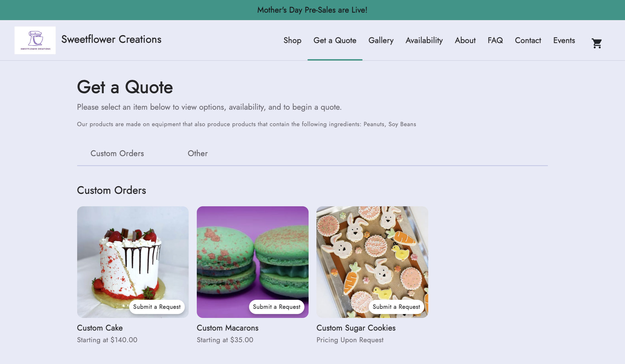The image size is (625, 364).
Task: Click the Sweetflower Creations mixer logo
Action: coord(35,40)
